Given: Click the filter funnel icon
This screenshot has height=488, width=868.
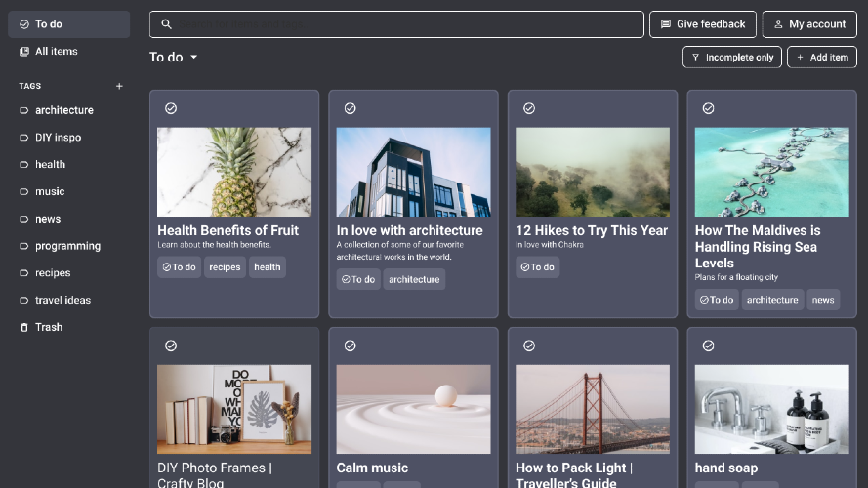Looking at the screenshot, I should click(696, 57).
